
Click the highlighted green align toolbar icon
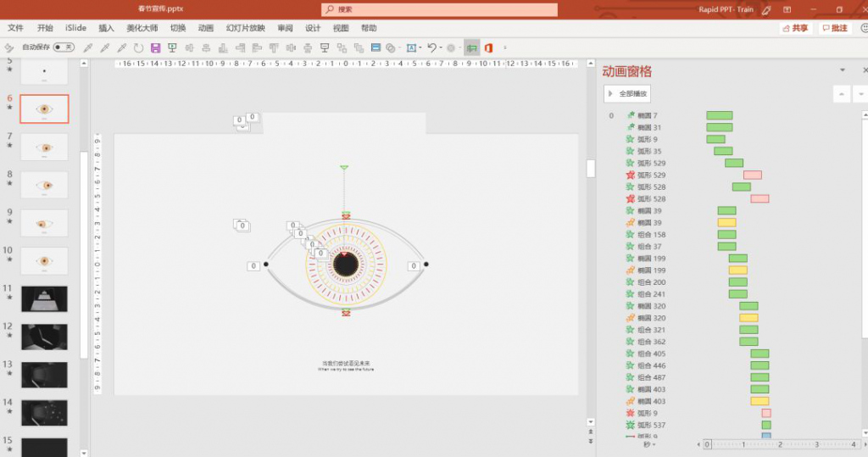pyautogui.click(x=471, y=47)
